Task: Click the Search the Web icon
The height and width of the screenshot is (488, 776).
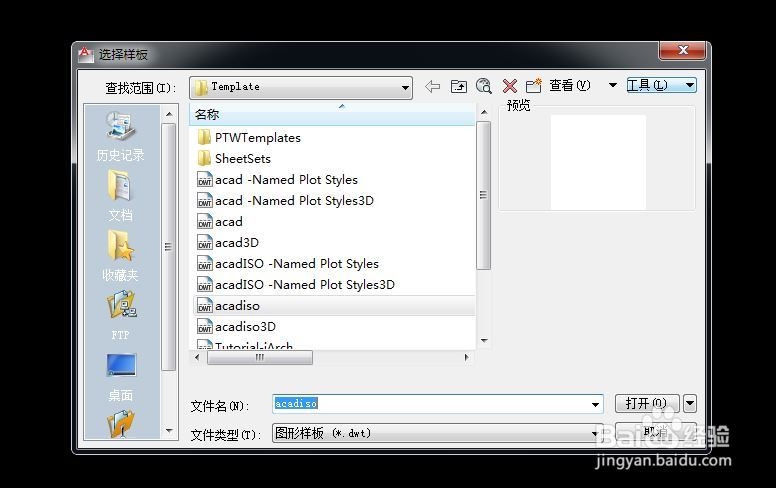Action: point(484,86)
